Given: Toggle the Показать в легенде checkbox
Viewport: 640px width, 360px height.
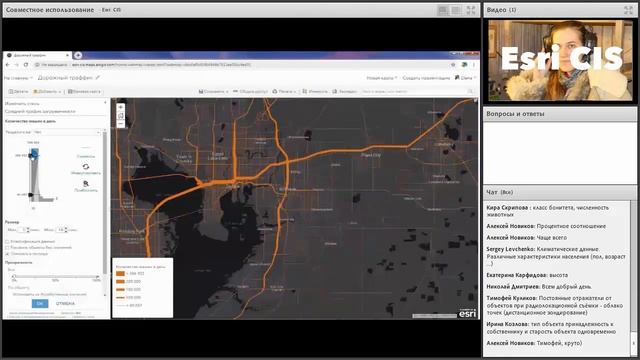Looking at the screenshot, I should tap(7, 254).
